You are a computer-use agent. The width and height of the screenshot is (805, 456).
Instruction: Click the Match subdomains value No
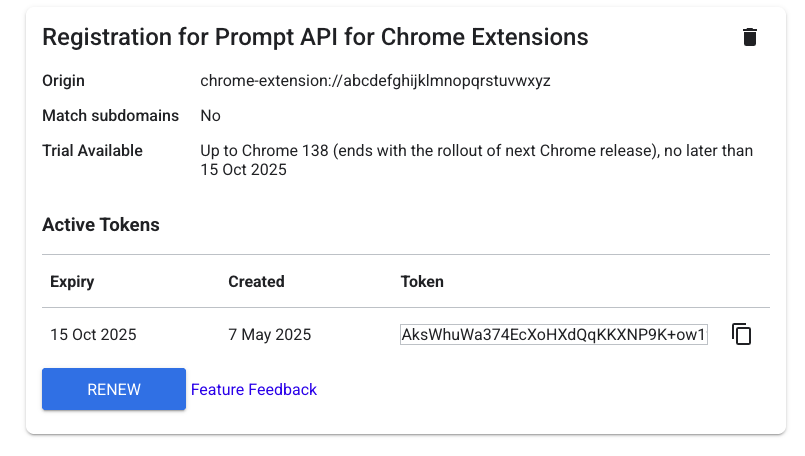tap(210, 116)
